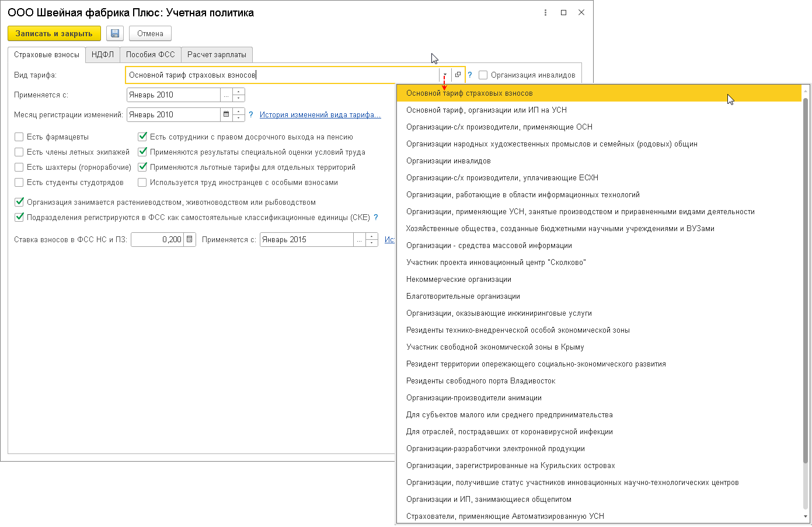Image resolution: width=812 pixels, height=527 pixels.
Task: Switch to Пособия ФСС tab
Action: pos(151,54)
